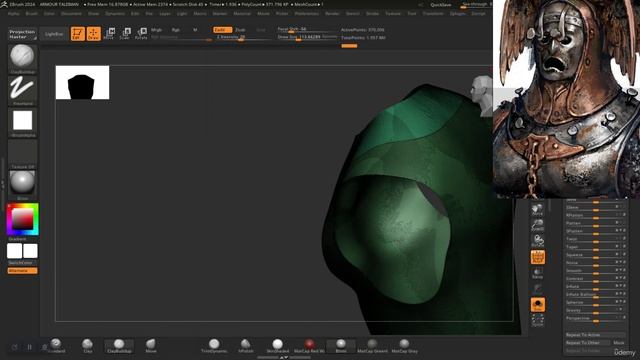The height and width of the screenshot is (360, 640).
Task: Open the Blinn material selector on left shelf
Action: 22,185
